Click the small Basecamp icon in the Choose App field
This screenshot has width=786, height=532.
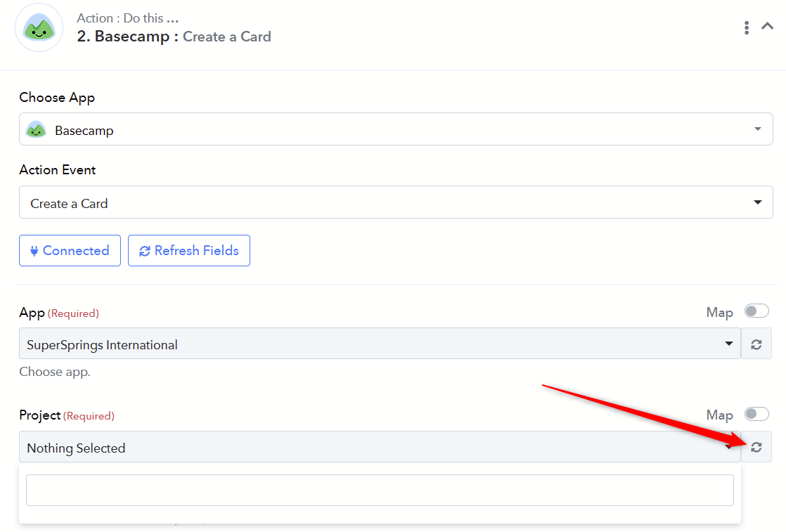pyautogui.click(x=36, y=129)
